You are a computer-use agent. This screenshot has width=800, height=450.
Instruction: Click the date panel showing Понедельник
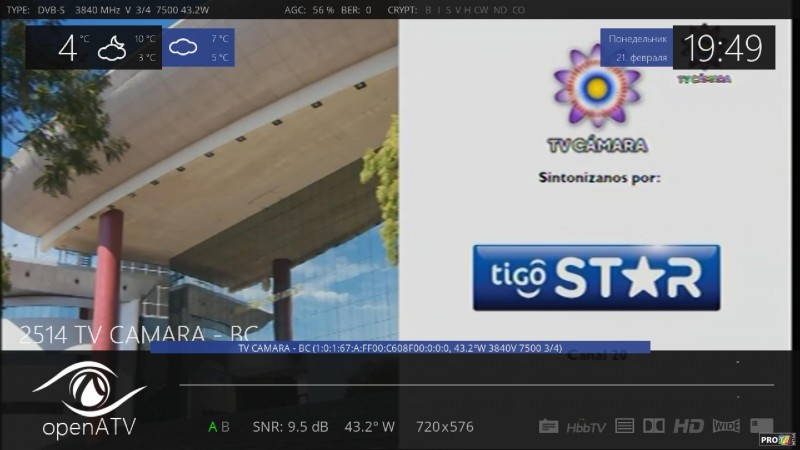[x=635, y=47]
